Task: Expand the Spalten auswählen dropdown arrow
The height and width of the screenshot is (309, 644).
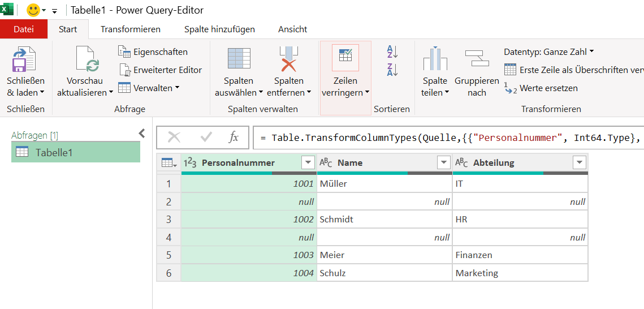Action: pyautogui.click(x=261, y=93)
